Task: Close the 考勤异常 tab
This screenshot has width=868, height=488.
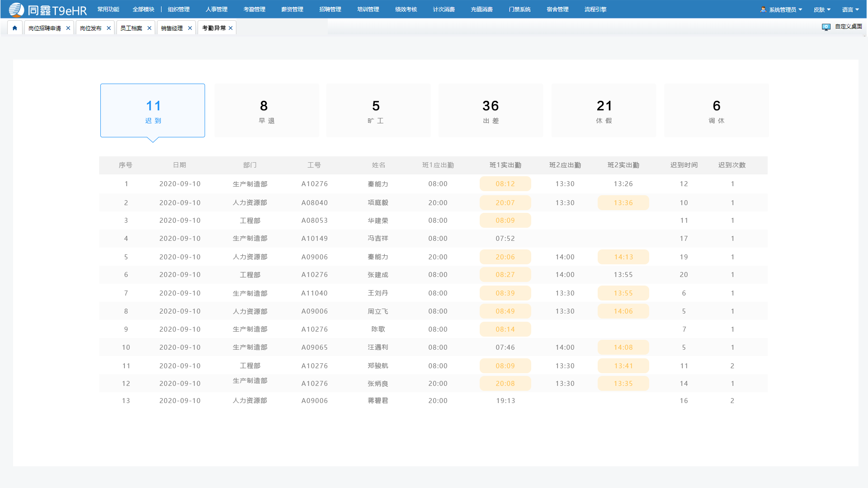Action: (x=231, y=28)
